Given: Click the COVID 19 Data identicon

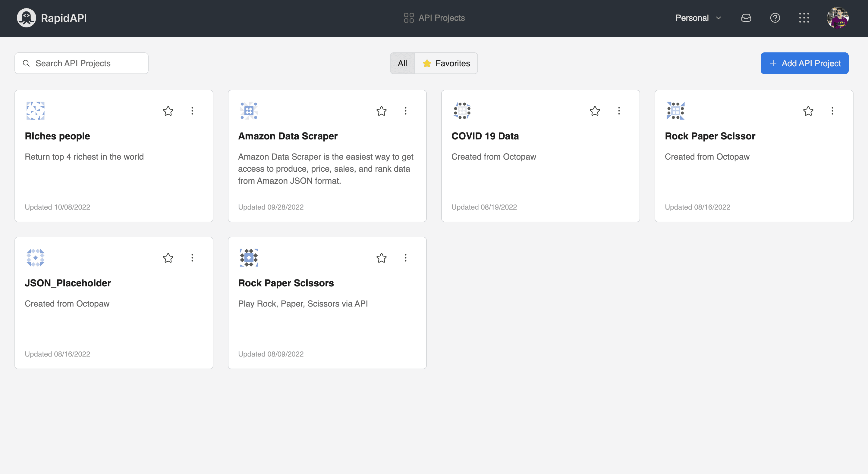Looking at the screenshot, I should click(x=462, y=111).
